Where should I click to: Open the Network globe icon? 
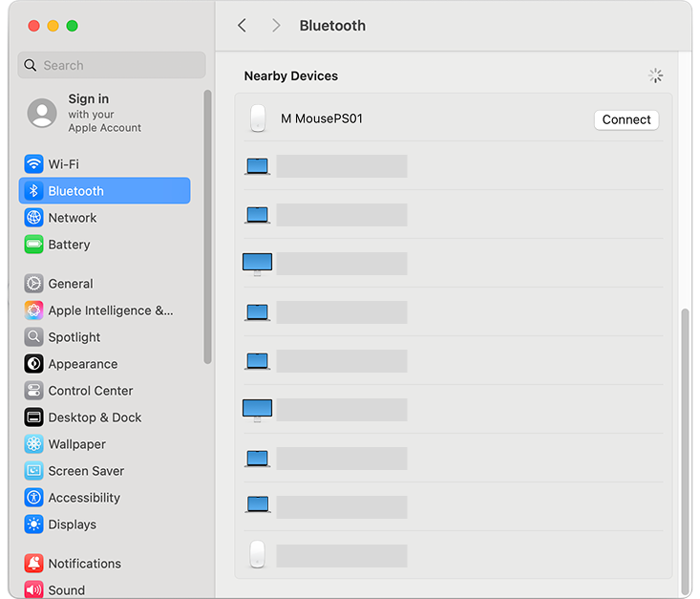(34, 218)
